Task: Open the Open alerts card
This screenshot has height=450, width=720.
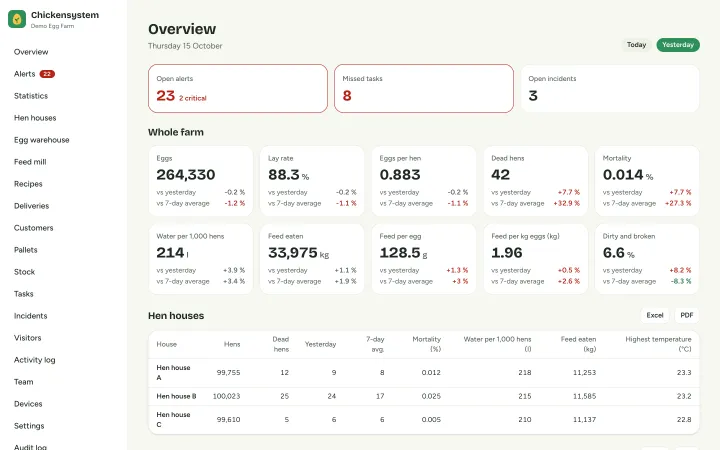Action: tap(238, 89)
